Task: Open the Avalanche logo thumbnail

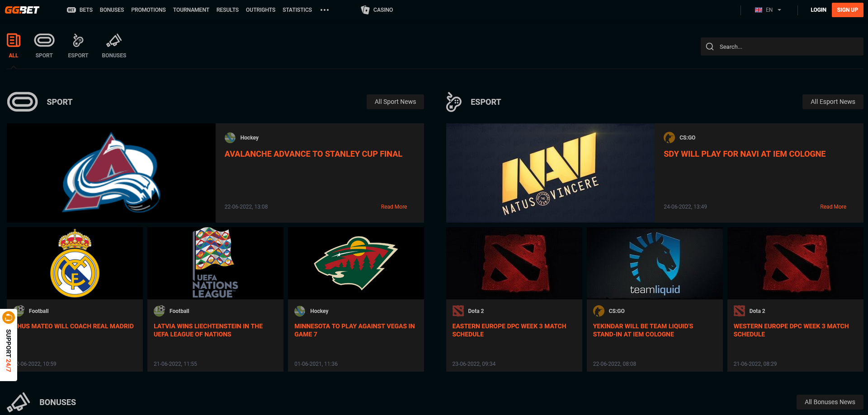Action: (111, 173)
